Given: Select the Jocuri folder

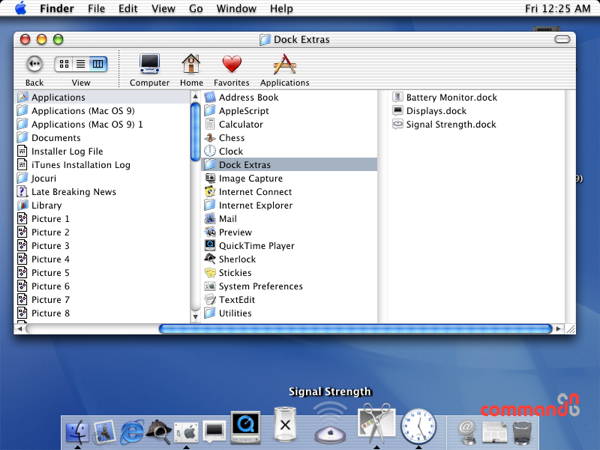Looking at the screenshot, I should click(102, 178).
